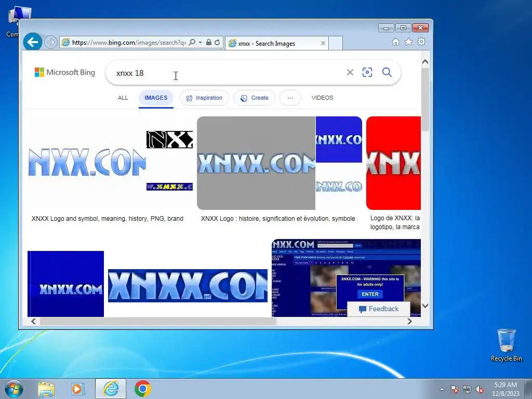This screenshot has width=532, height=399.
Task: Click the address bar search magnifier icon
Action: (192, 43)
